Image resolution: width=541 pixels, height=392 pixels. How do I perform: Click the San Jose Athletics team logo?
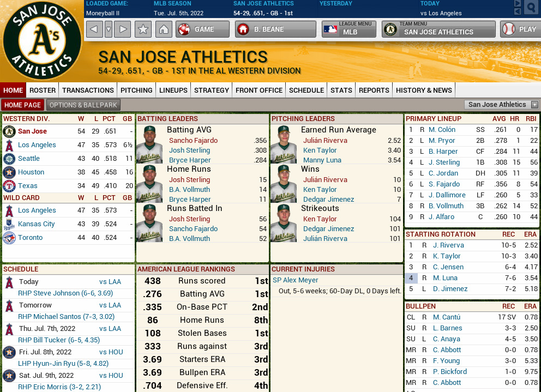click(41, 41)
